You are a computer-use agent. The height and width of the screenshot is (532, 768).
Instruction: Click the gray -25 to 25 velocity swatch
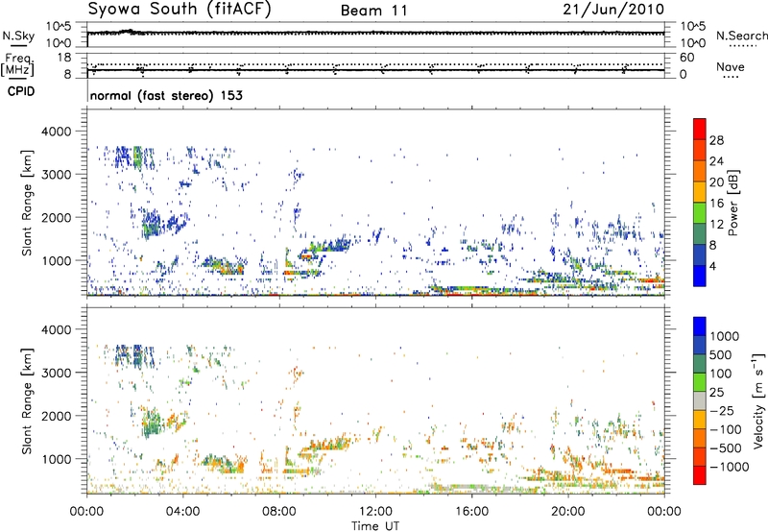(700, 400)
